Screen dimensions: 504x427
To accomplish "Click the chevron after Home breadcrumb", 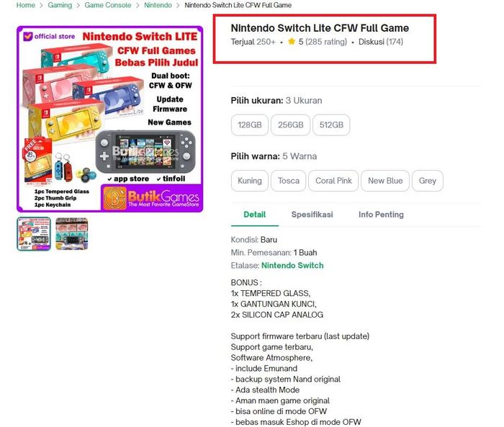I will coord(41,6).
